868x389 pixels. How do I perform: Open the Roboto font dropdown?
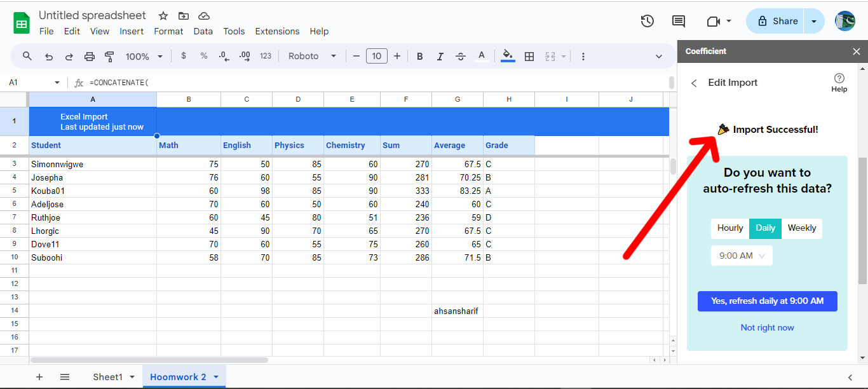(312, 56)
